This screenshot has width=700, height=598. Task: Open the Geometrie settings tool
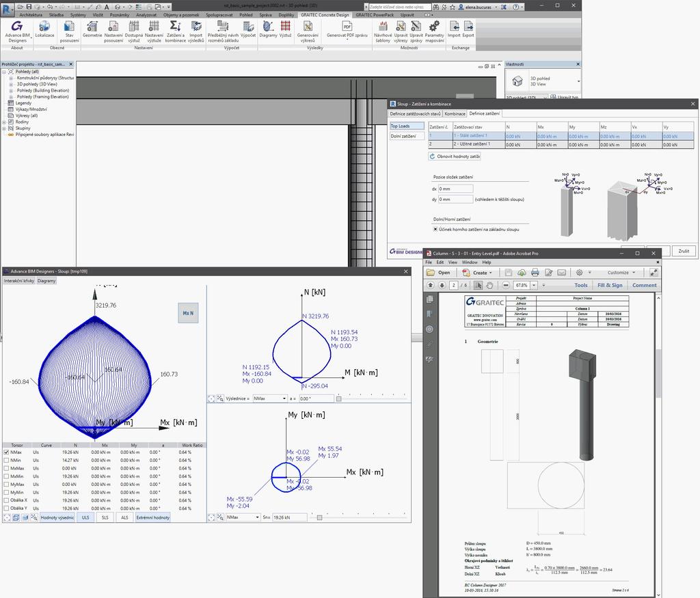click(x=92, y=29)
